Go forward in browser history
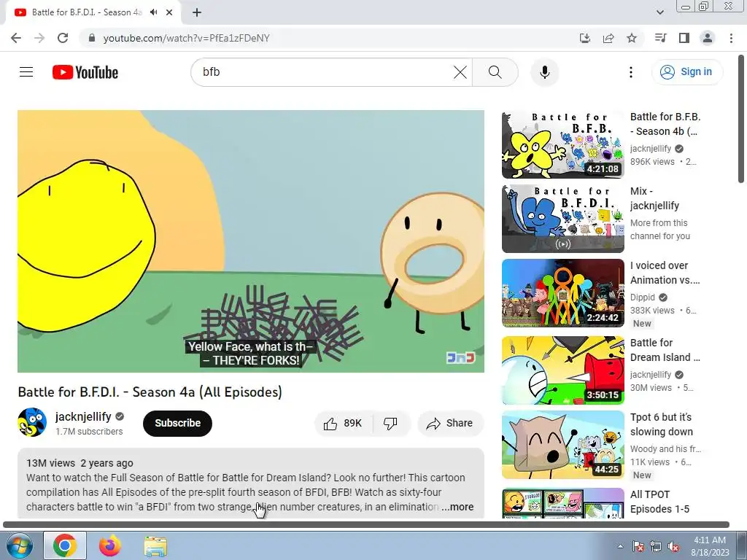747x560 pixels. (39, 38)
